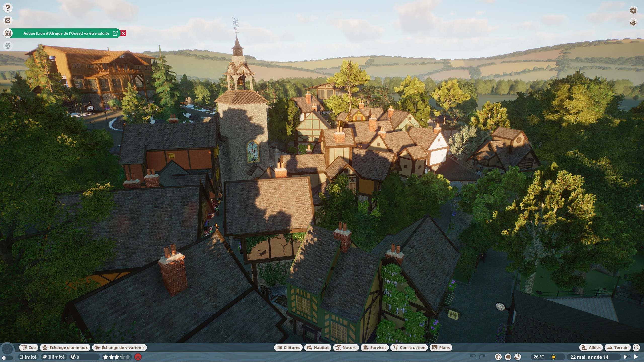644x362 pixels.
Task: Open the Zoo management menu
Action: [29, 347]
